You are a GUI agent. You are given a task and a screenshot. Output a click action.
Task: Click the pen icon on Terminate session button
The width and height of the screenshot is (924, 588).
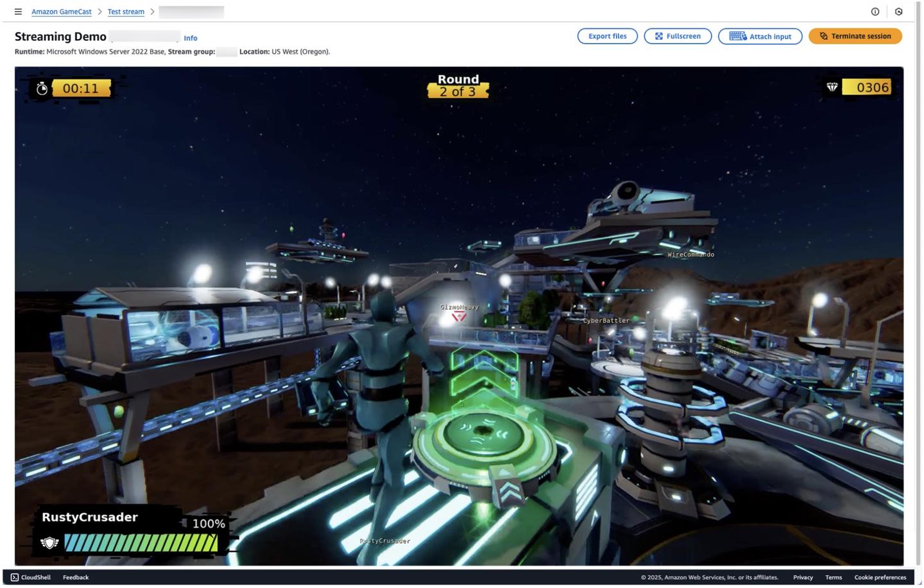point(823,36)
